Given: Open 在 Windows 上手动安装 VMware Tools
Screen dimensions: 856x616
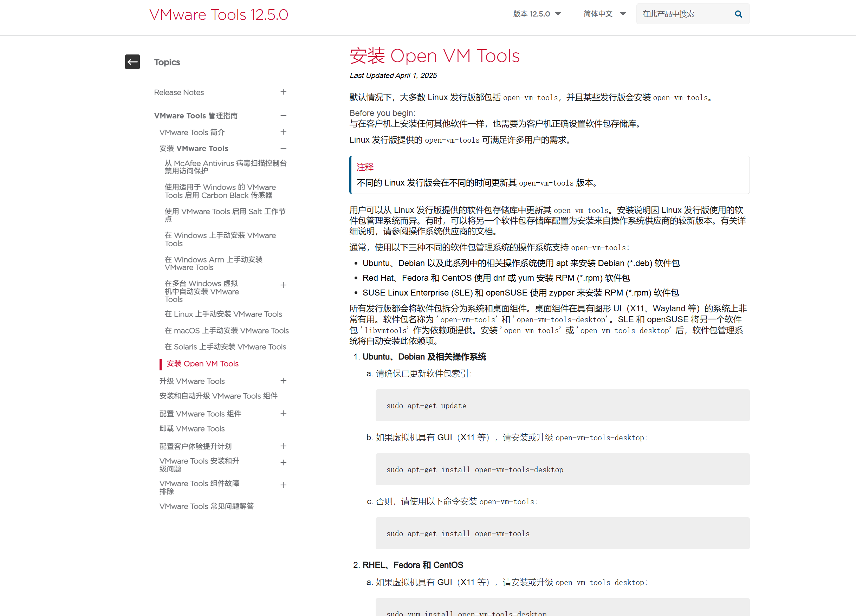Looking at the screenshot, I should point(220,239).
